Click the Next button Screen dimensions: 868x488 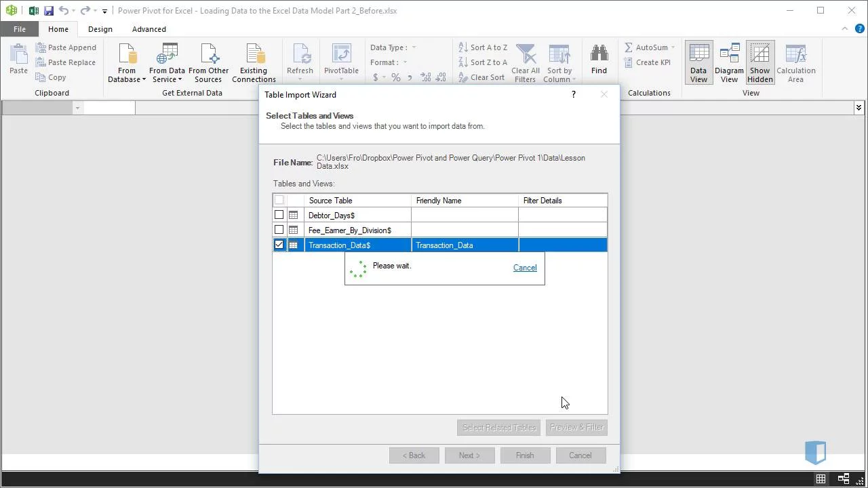[469, 455]
